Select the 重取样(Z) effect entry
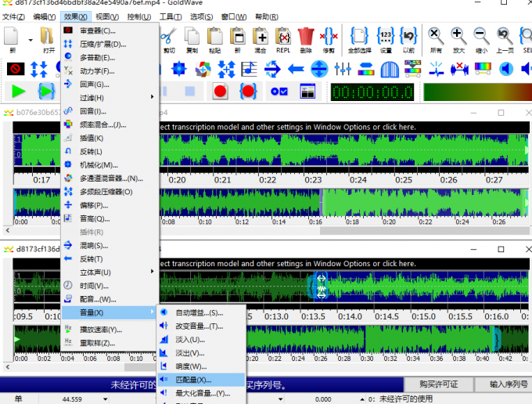532x404 pixels. (x=110, y=343)
